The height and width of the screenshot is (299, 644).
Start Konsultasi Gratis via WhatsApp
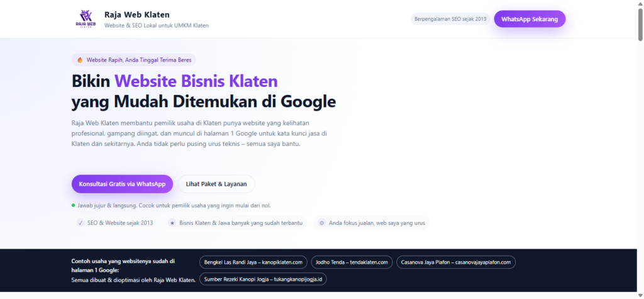pos(122,184)
